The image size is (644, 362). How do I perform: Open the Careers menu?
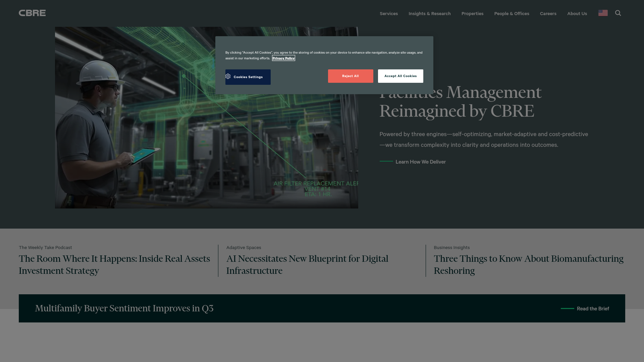pos(548,13)
